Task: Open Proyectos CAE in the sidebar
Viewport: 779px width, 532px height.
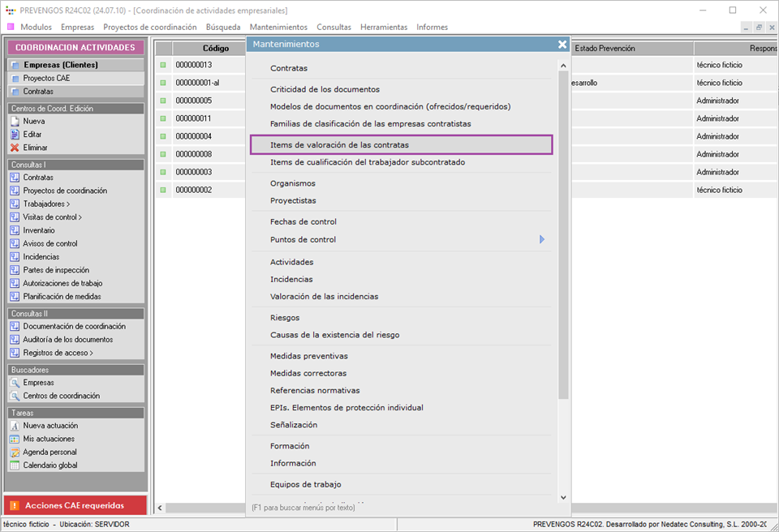Action: [46, 79]
